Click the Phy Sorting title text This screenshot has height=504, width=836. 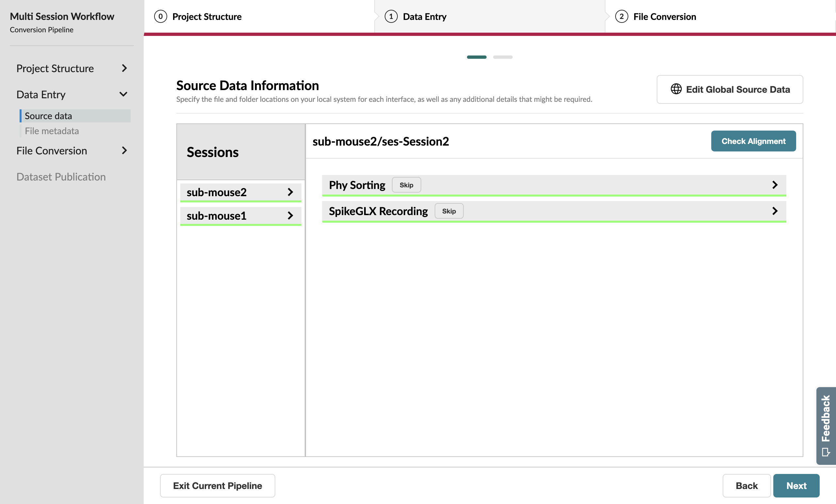tap(357, 185)
